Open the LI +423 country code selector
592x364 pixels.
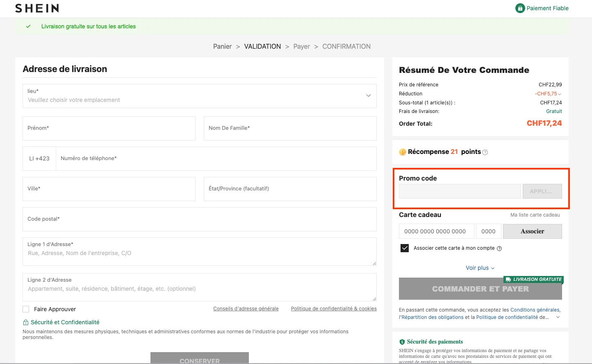pyautogui.click(x=39, y=158)
